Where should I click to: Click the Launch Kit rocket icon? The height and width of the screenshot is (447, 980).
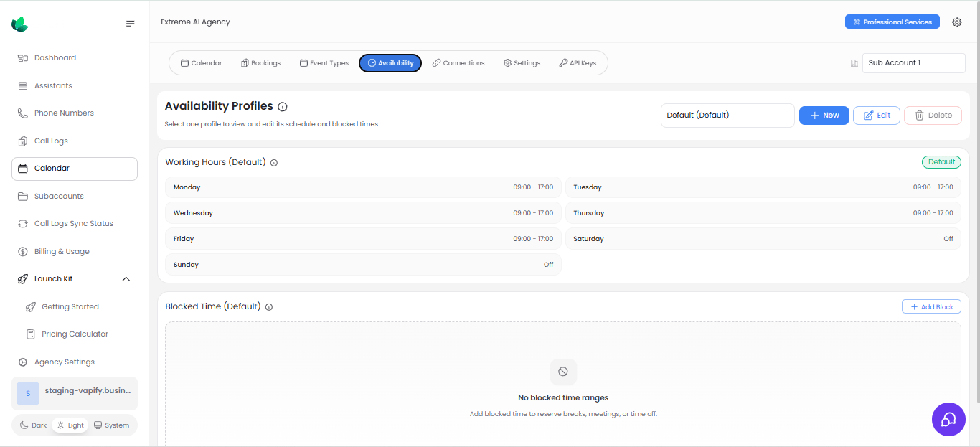point(23,279)
